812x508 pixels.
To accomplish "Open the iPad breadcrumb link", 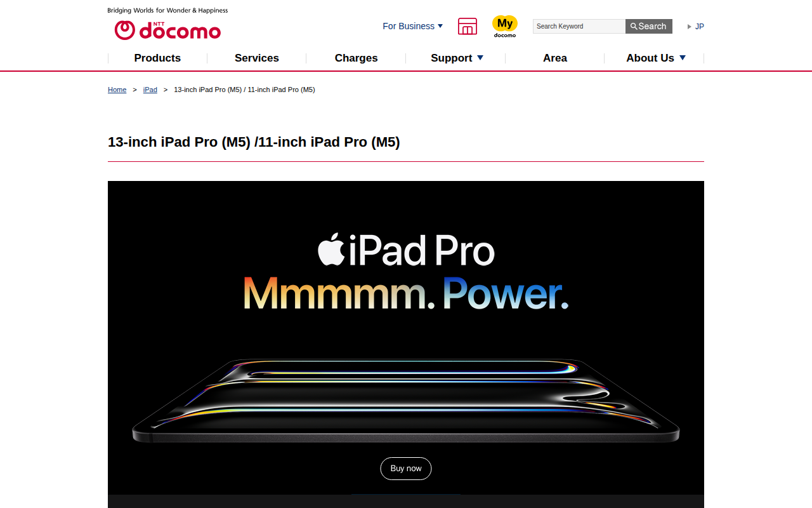I will tap(150, 90).
